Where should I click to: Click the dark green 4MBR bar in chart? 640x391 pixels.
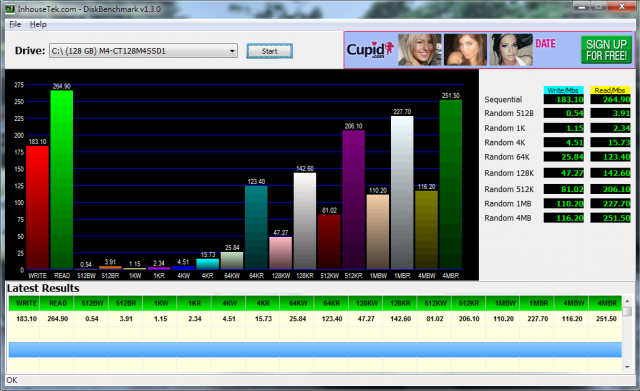[x=451, y=184]
